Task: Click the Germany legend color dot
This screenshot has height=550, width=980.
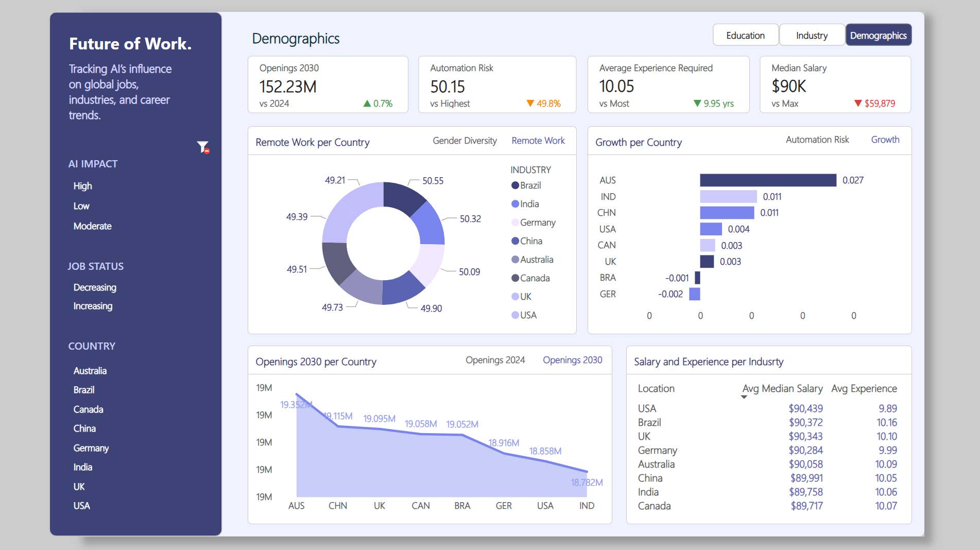Action: [515, 222]
